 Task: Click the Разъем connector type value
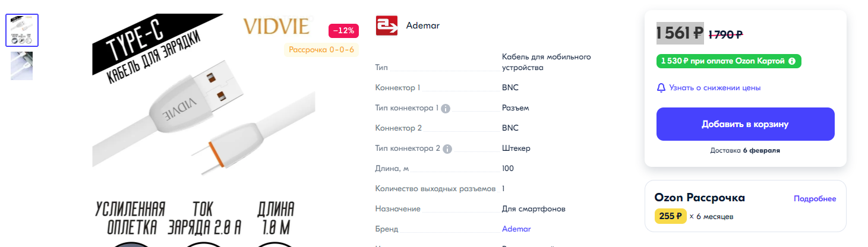[515, 108]
